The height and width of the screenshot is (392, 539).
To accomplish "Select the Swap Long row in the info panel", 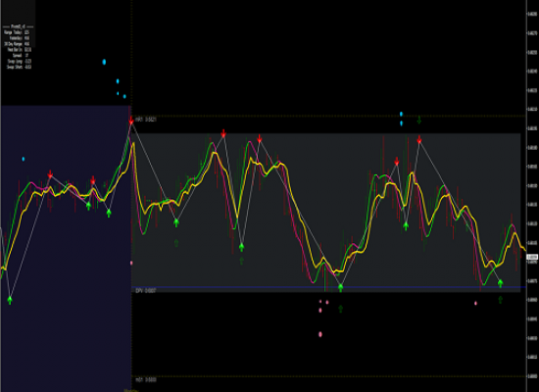I will click(19, 61).
